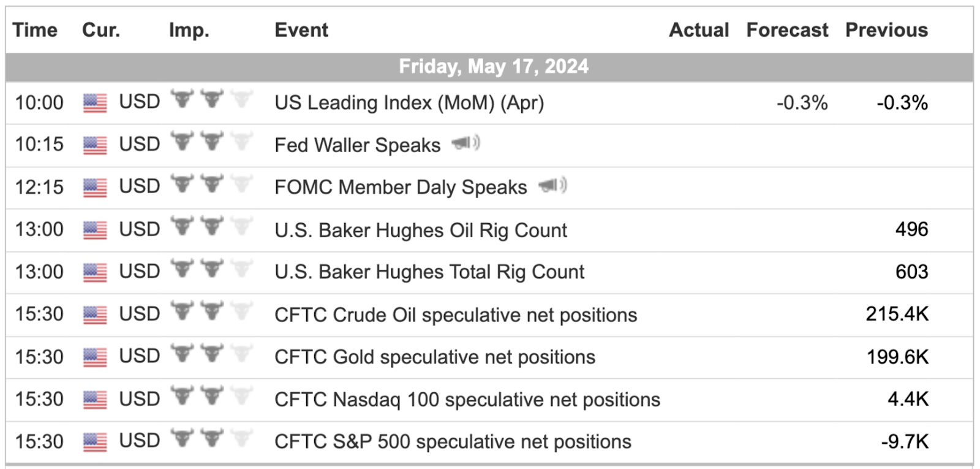Click the US flag in the 12:15 row
The width and height of the screenshot is (980, 469).
95,188
